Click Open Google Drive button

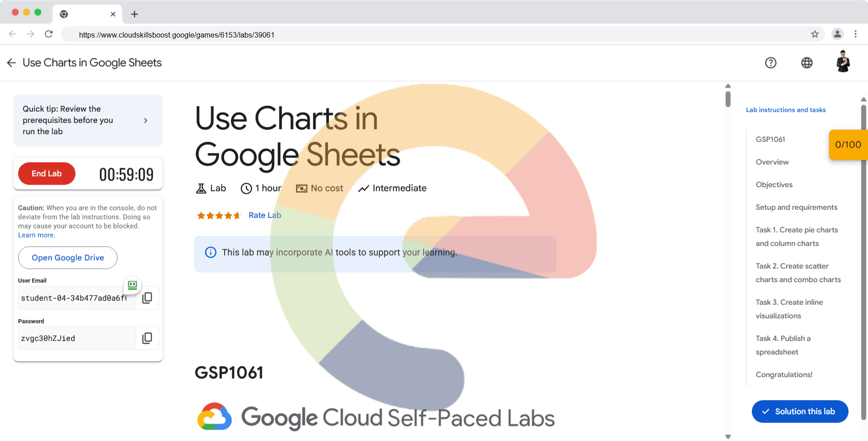(68, 258)
